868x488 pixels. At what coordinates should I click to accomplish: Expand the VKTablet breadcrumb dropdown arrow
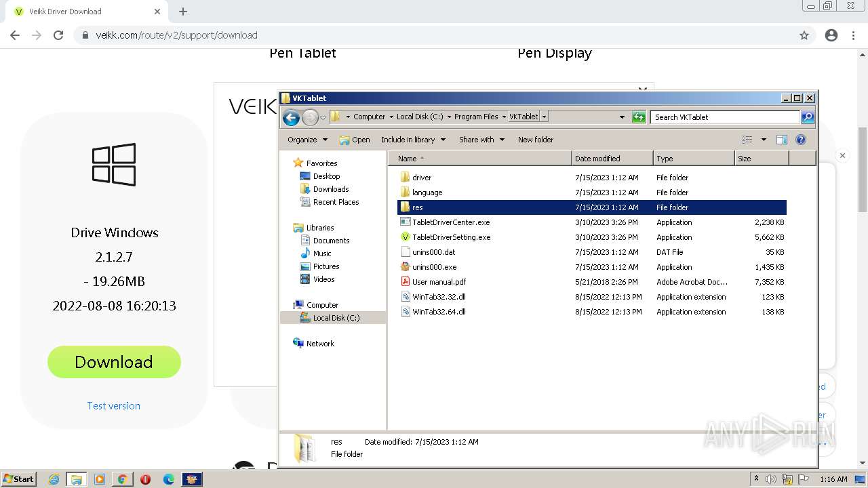pos(544,117)
